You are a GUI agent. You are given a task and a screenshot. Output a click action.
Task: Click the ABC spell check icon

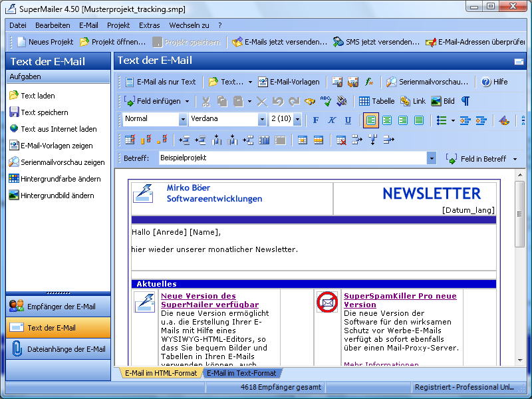coord(326,101)
